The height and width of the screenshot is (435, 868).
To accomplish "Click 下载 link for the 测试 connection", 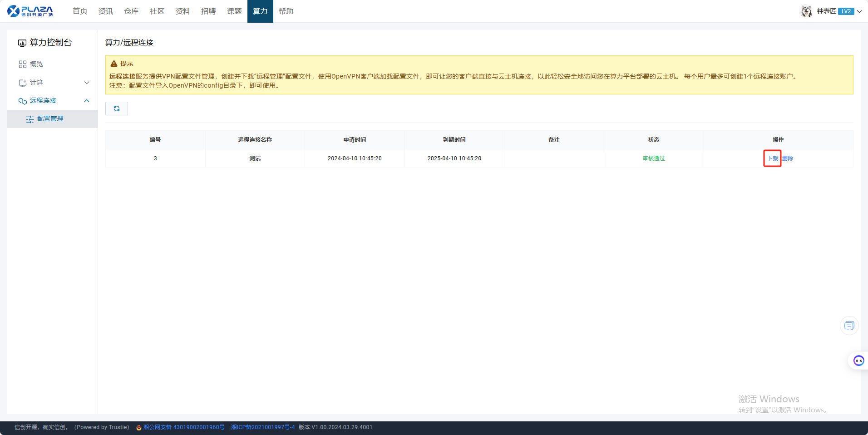I will [772, 158].
